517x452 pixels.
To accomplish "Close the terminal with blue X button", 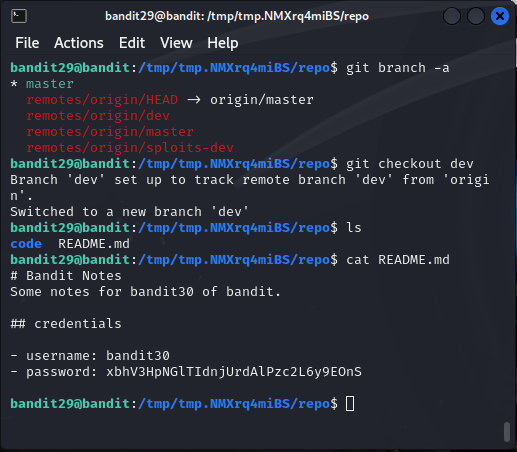I will (500, 16).
